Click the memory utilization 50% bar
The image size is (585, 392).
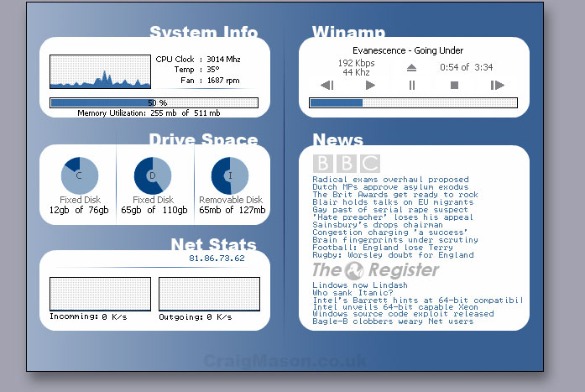[x=154, y=102]
